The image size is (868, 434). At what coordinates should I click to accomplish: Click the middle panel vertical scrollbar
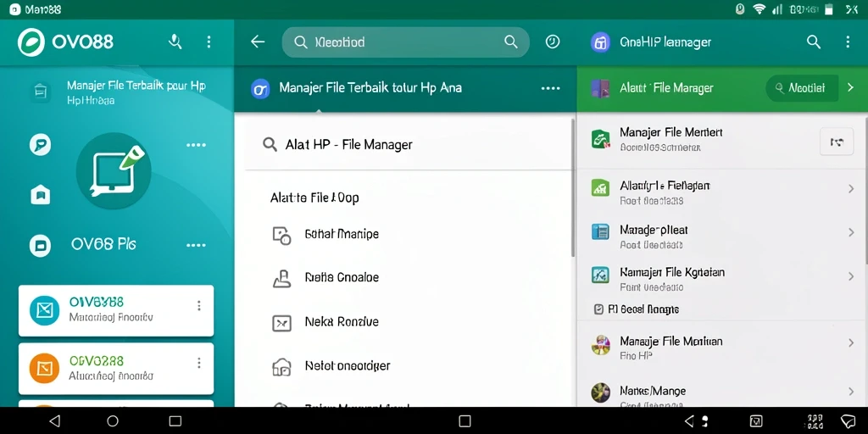click(573, 186)
